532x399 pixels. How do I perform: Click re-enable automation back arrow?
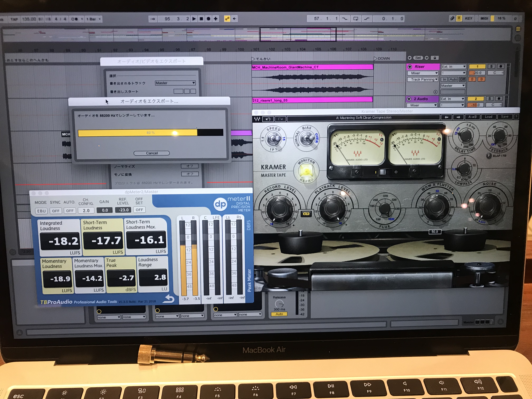pos(234,19)
